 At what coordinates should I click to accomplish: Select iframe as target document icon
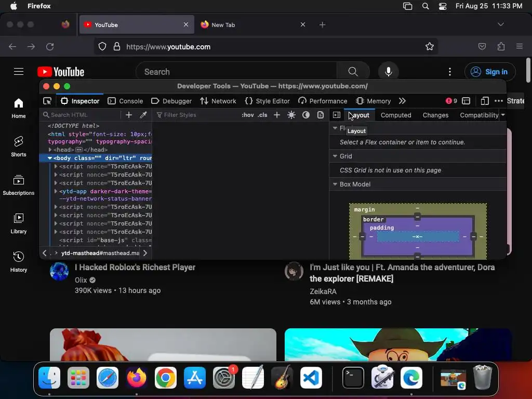466,101
